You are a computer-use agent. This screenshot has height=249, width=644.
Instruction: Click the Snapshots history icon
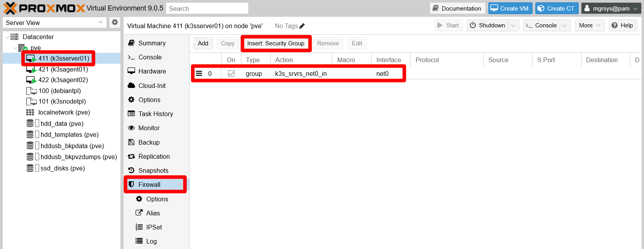pos(131,170)
